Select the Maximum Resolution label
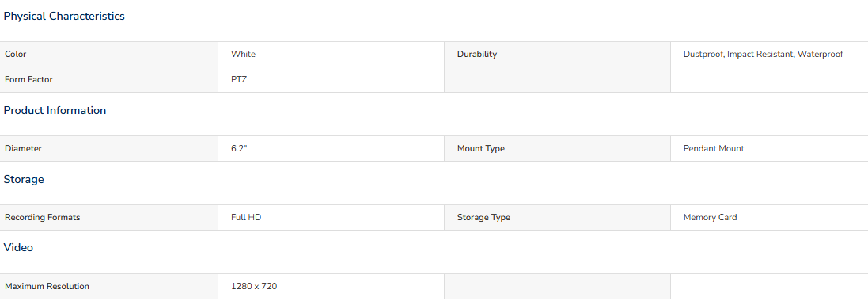 click(x=47, y=287)
